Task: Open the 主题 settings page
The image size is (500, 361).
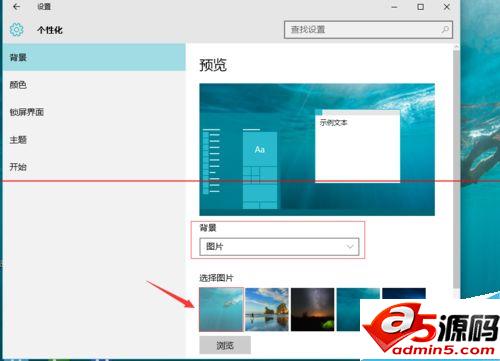Action: (94, 139)
